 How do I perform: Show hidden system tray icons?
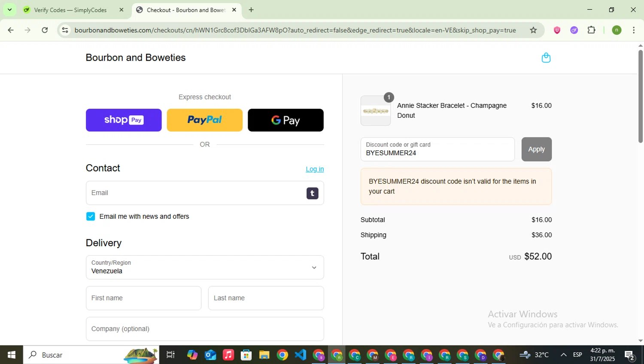click(x=563, y=355)
